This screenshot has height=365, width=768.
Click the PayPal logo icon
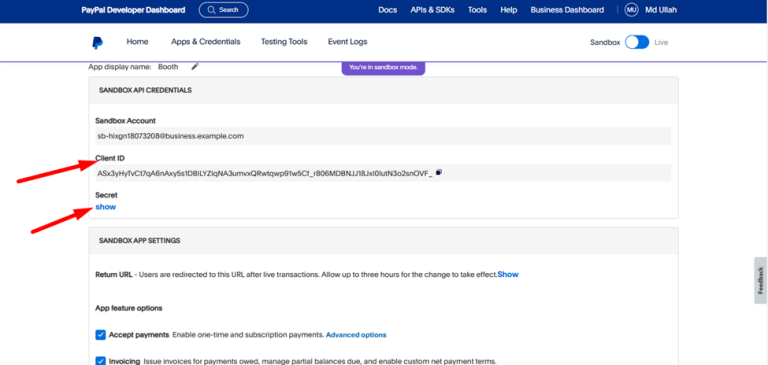[x=97, y=43]
